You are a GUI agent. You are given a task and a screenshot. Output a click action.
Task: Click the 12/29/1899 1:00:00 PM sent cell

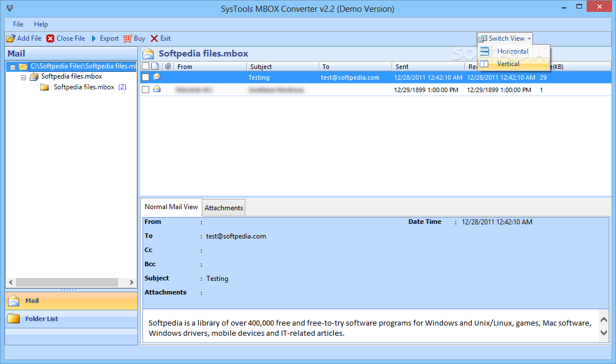click(426, 90)
